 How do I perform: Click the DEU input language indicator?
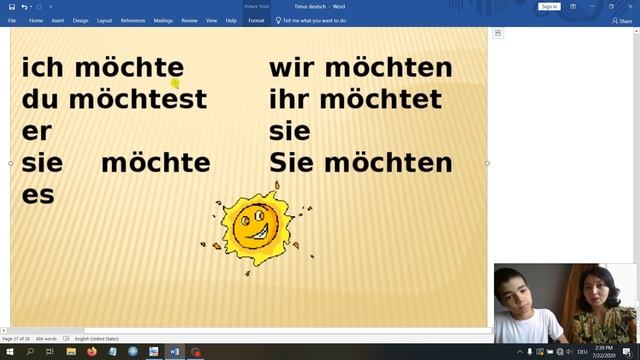(582, 351)
